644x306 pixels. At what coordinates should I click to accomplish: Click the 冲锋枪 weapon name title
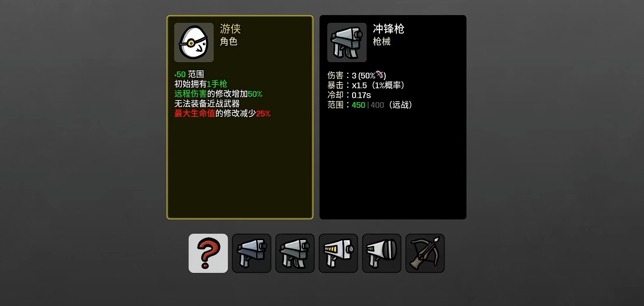click(x=388, y=29)
